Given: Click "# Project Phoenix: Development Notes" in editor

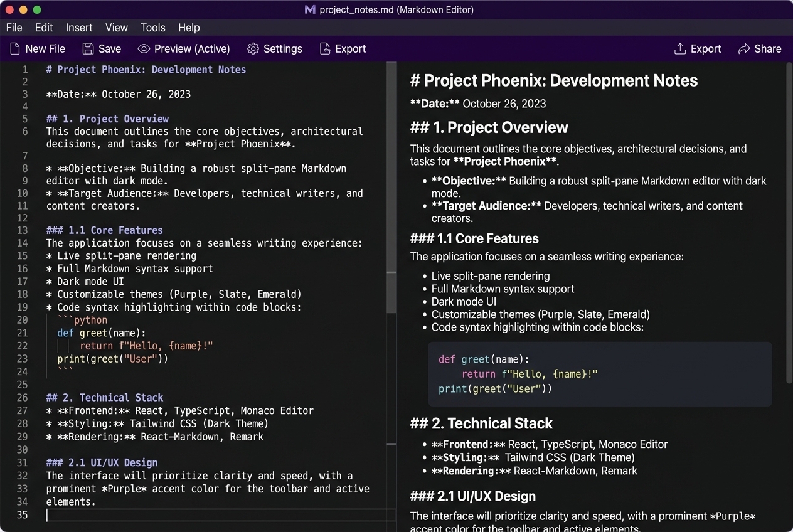Looking at the screenshot, I should (146, 70).
